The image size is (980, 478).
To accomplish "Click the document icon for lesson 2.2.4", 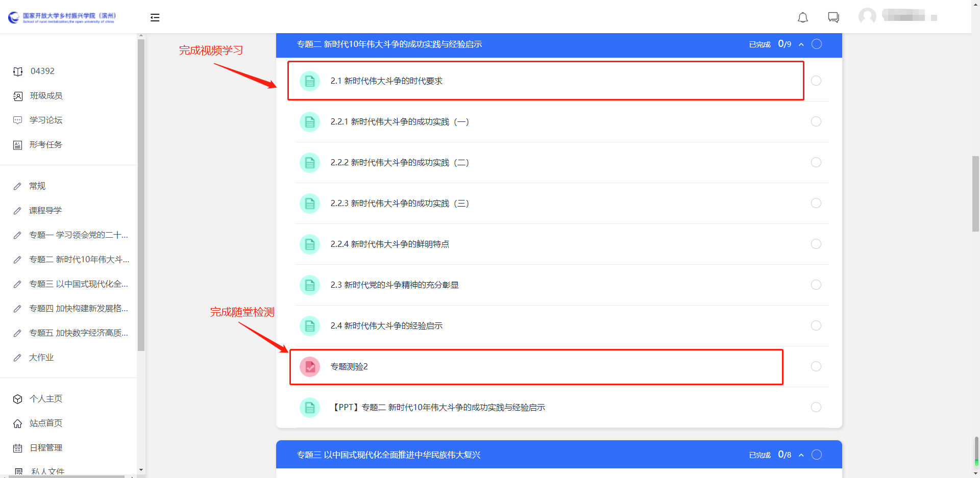I will pyautogui.click(x=310, y=244).
